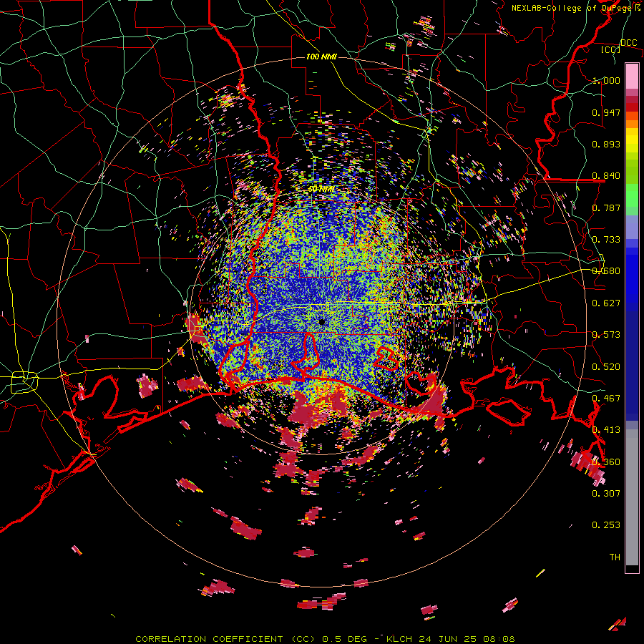The width and height of the screenshot is (644, 644).
Task: Click the gray low-value segment of color bar
Action: [632, 497]
